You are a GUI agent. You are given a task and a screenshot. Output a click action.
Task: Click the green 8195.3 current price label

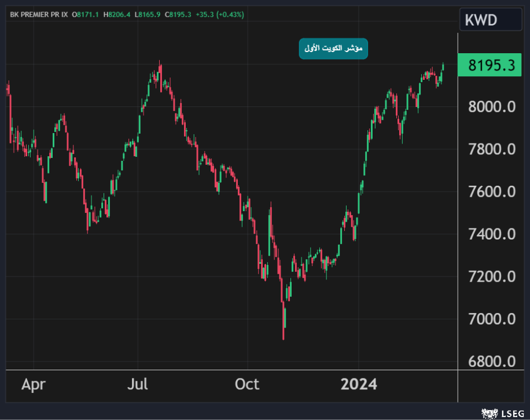tap(491, 65)
